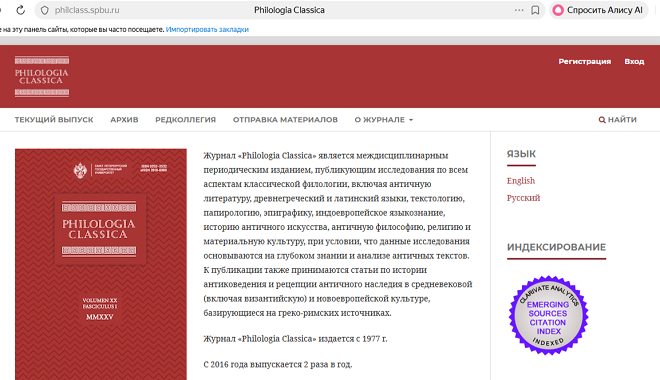Viewport: 660px width, 380px height.
Task: Click the ИНДЕКСИРОВАНИЕ sidebar heading
Action: pos(556,247)
